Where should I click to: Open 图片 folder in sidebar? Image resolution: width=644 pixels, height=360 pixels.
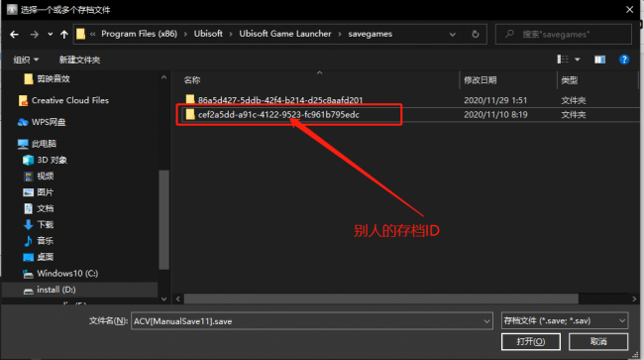(39, 192)
